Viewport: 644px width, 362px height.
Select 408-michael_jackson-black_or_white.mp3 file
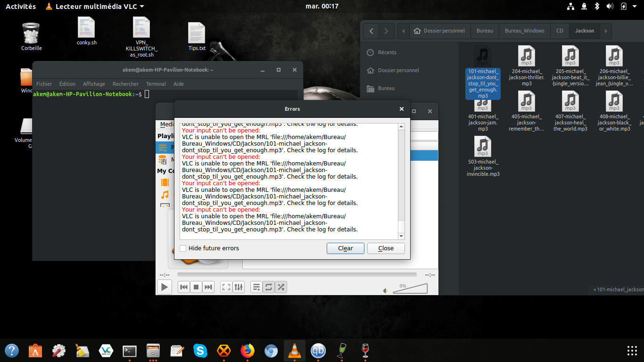(614, 111)
